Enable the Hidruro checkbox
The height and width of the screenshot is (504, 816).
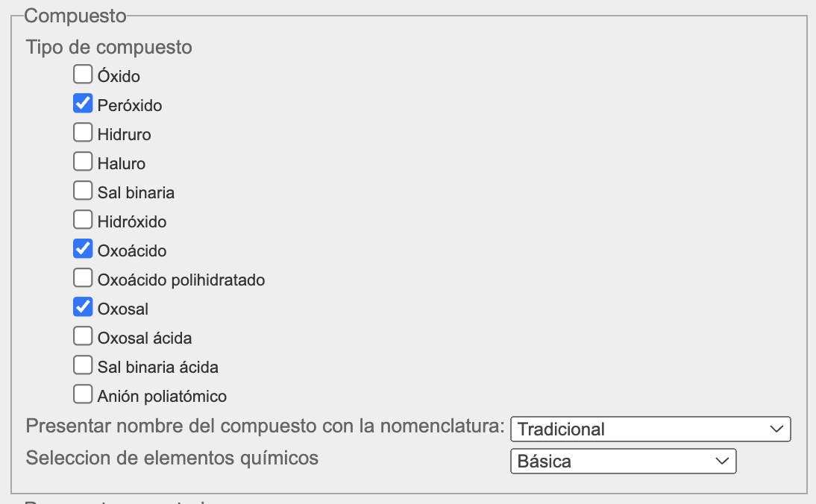tap(83, 133)
